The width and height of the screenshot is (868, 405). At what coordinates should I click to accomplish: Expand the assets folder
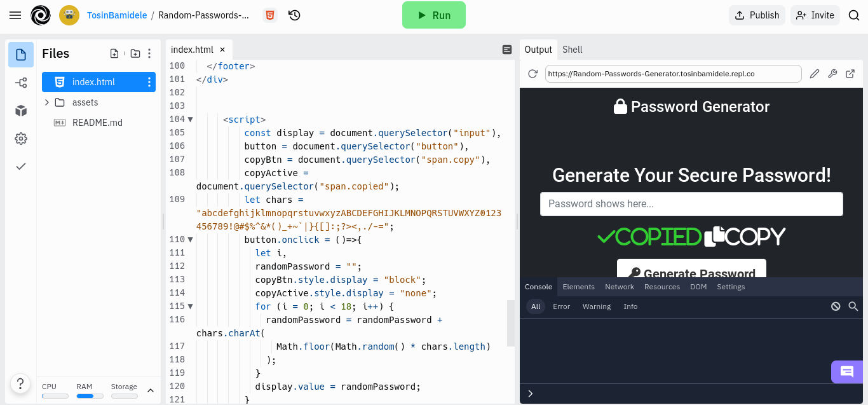[x=47, y=102]
